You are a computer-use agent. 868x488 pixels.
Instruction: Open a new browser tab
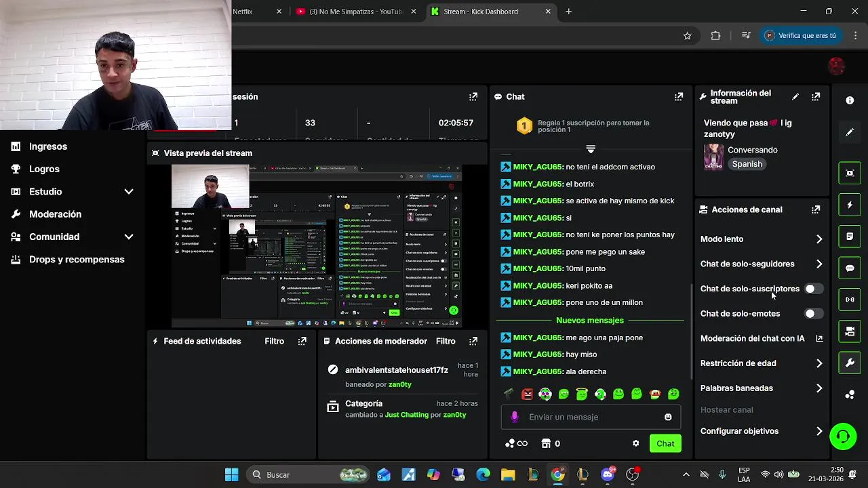point(569,12)
